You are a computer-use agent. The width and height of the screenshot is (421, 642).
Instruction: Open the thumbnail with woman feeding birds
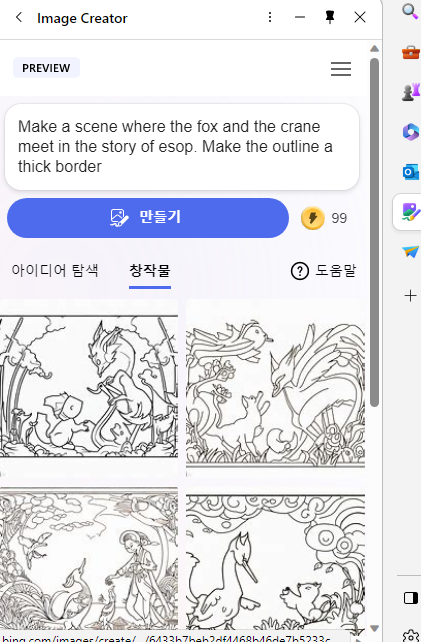click(x=89, y=558)
